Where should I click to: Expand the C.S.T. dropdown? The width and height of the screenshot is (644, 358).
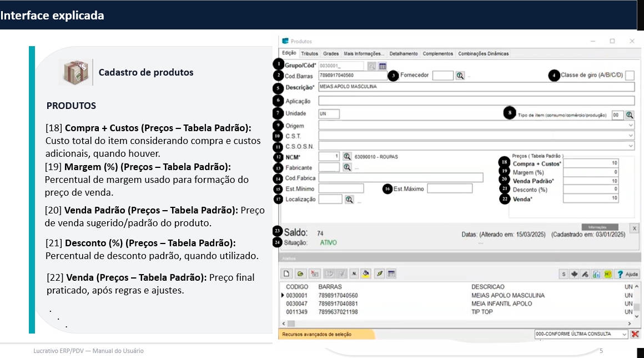coord(630,136)
